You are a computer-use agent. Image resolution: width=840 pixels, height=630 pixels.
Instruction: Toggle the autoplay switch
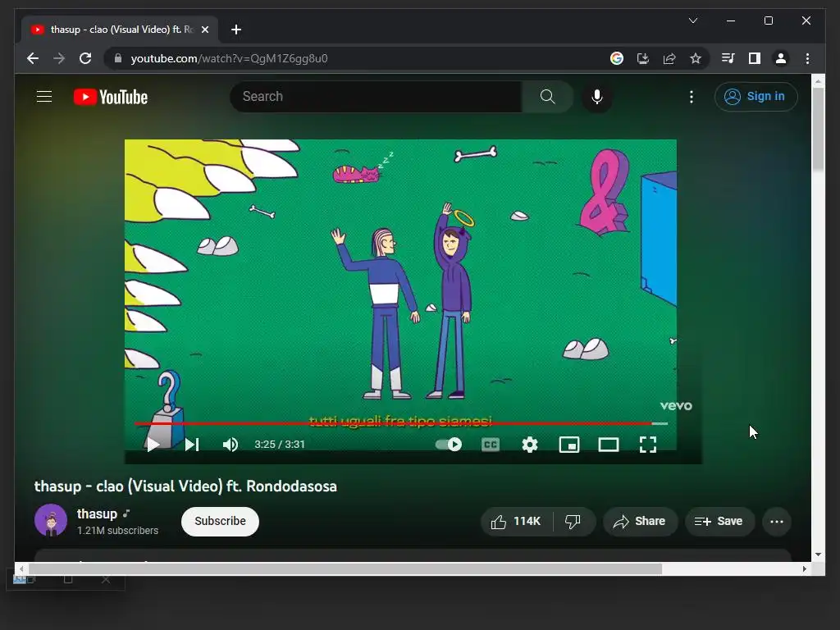[449, 444]
